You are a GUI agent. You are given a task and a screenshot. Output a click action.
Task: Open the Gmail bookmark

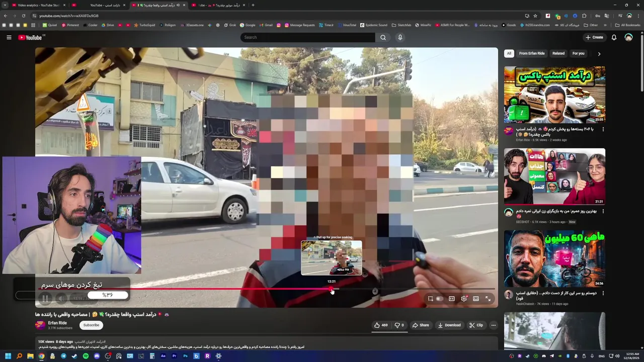click(x=265, y=25)
